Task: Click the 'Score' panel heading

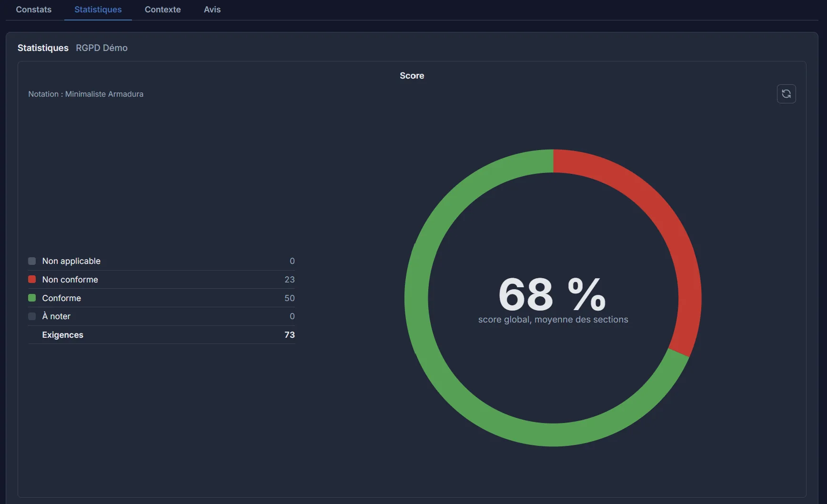Action: click(412, 76)
